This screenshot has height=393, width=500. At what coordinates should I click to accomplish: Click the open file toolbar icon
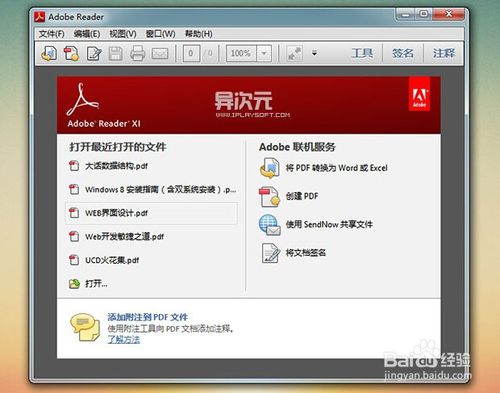click(49, 53)
